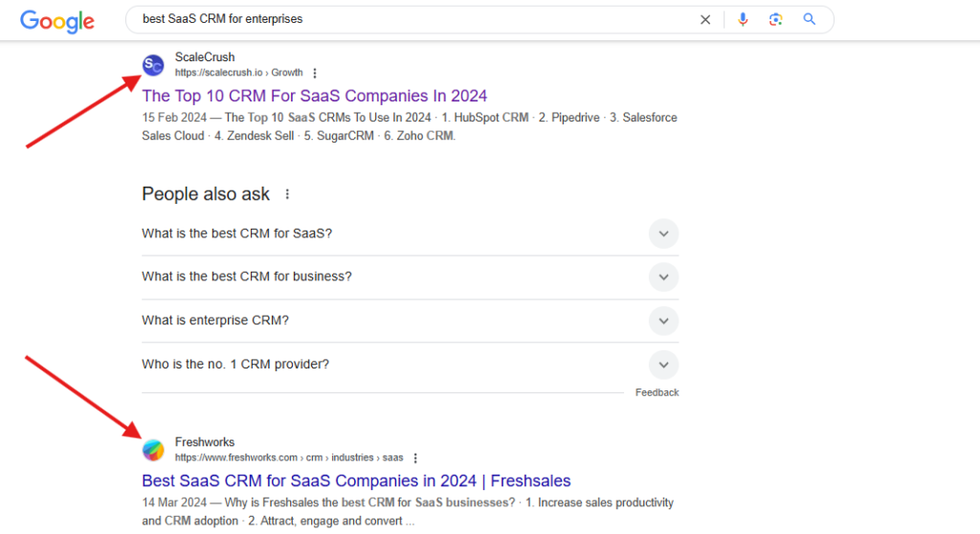The height and width of the screenshot is (534, 980).
Task: Open the three-dot menu beside Freshworks URL
Action: pos(415,458)
